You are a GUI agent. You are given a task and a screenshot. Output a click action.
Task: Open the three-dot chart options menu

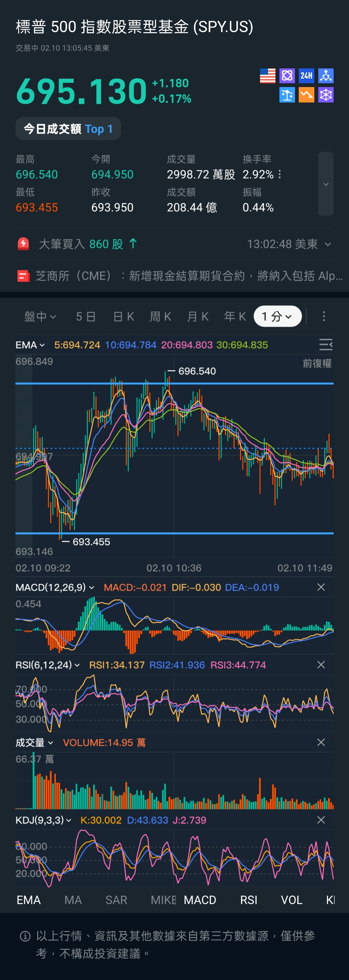pyautogui.click(x=324, y=316)
